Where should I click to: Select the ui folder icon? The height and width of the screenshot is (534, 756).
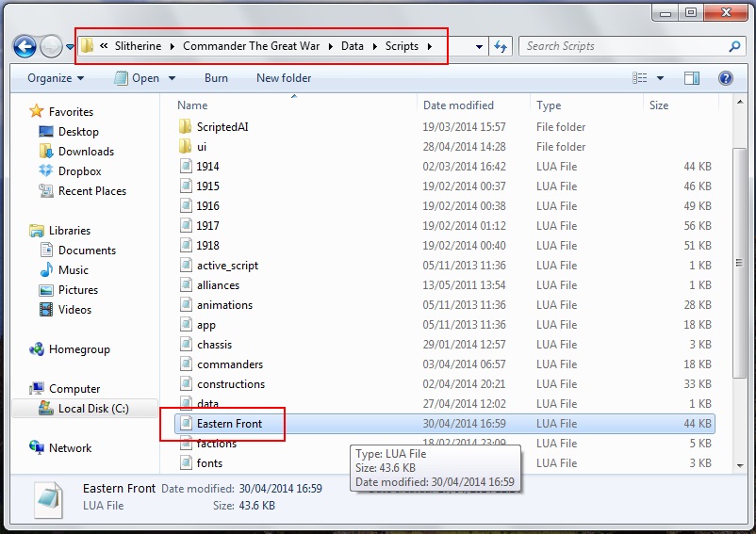[x=185, y=146]
